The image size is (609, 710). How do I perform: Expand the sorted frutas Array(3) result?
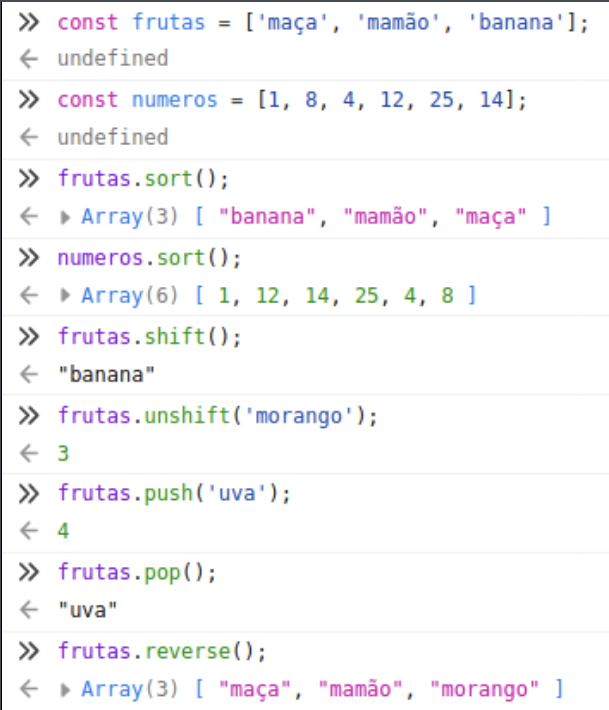(66, 216)
